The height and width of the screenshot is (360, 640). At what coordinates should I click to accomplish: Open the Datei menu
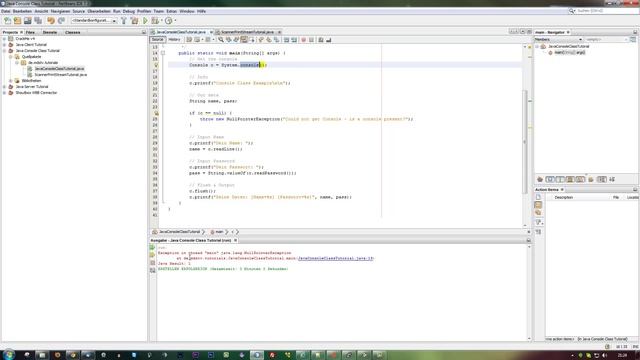[x=6, y=11]
